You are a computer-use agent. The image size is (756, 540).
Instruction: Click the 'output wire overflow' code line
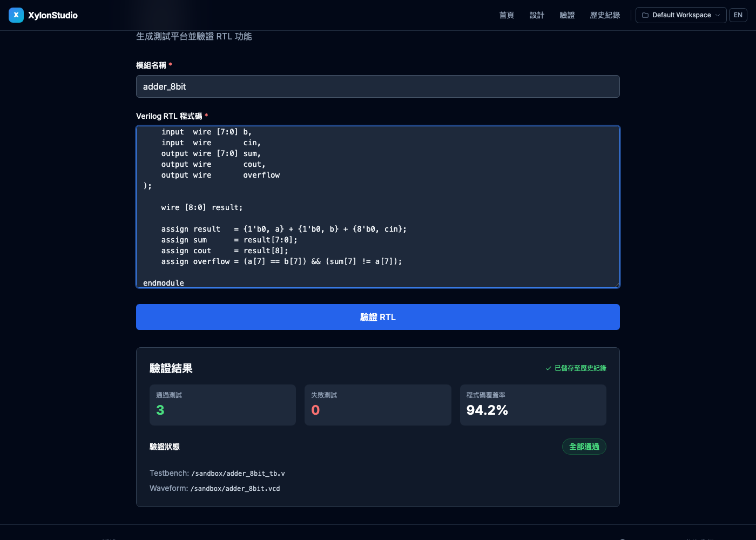[220, 175]
